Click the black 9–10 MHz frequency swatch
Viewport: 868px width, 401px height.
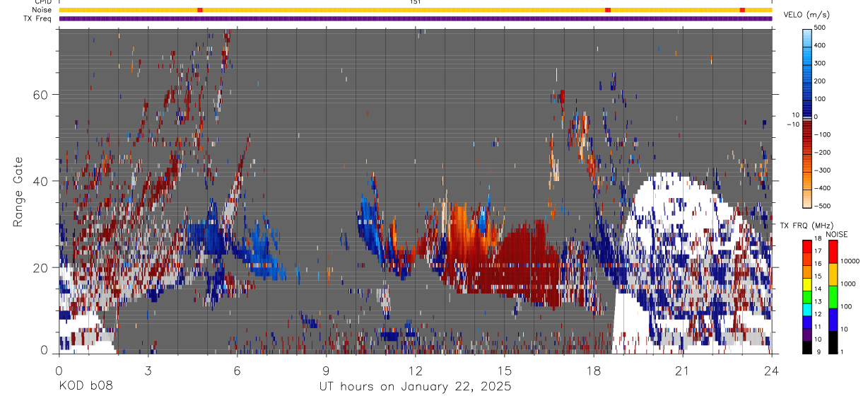[807, 347]
